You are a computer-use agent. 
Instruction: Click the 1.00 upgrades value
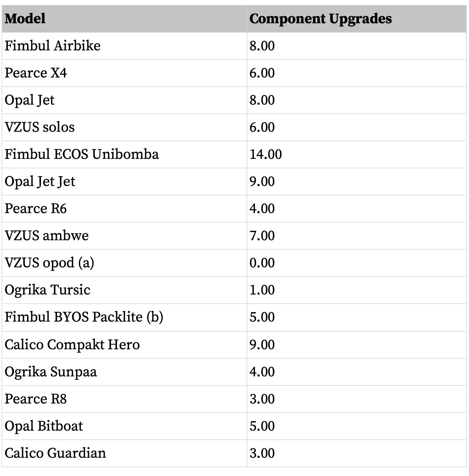tap(262, 290)
